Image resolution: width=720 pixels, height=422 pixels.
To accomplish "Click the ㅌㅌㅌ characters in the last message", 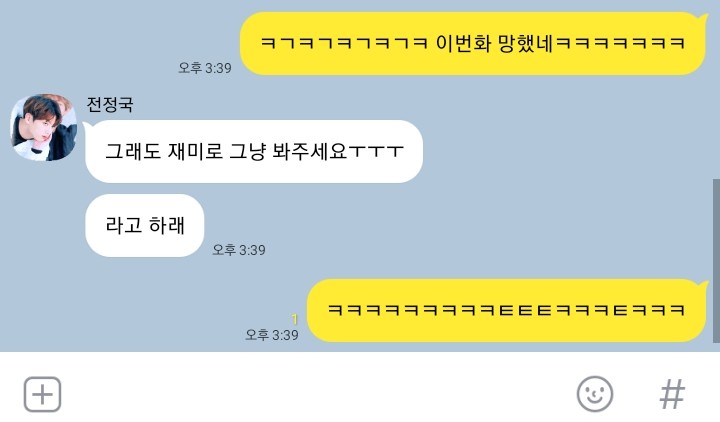I will (525, 310).
